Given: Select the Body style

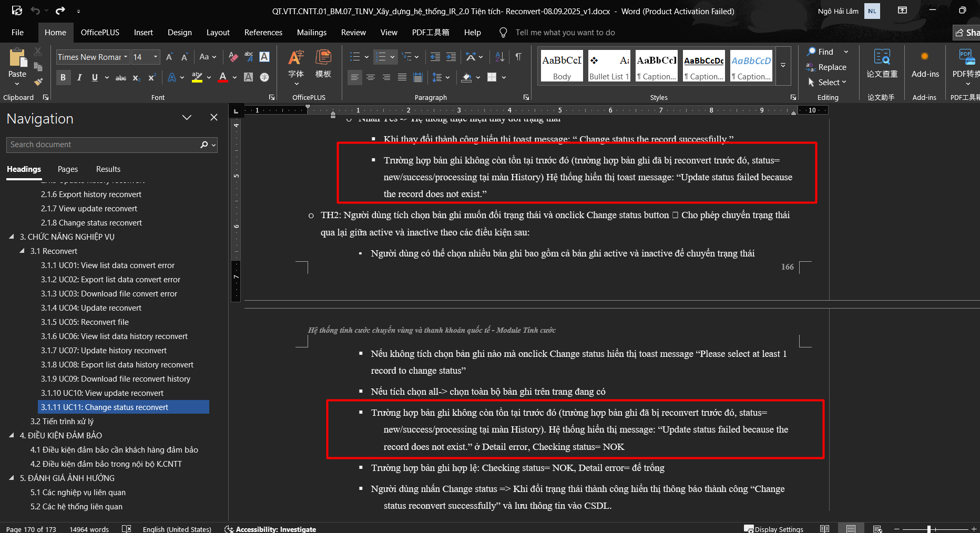Looking at the screenshot, I should coord(562,66).
